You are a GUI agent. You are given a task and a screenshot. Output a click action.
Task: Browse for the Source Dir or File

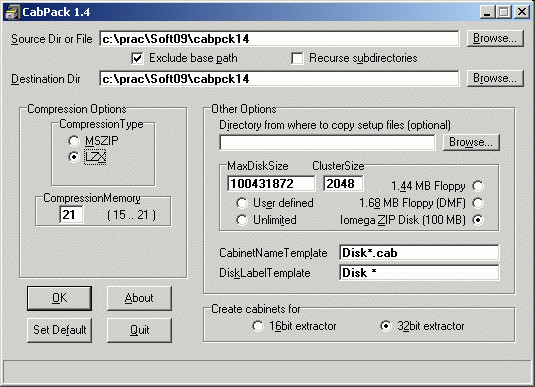pos(495,39)
